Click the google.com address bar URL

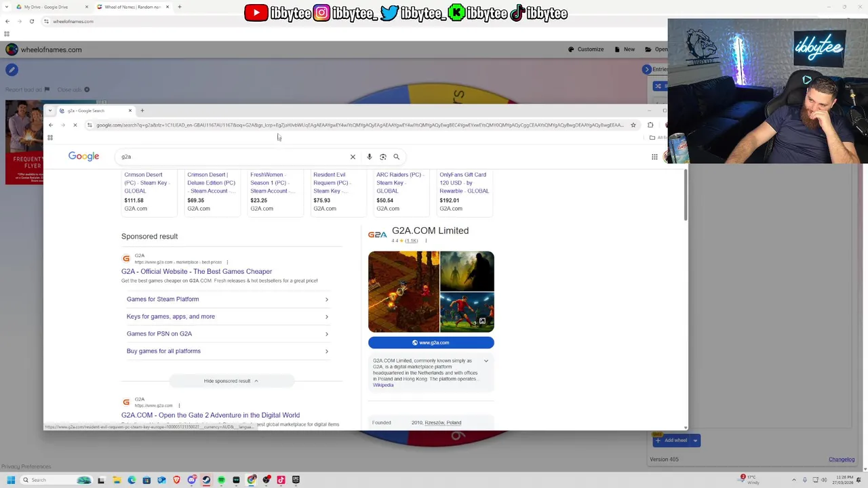(x=359, y=125)
